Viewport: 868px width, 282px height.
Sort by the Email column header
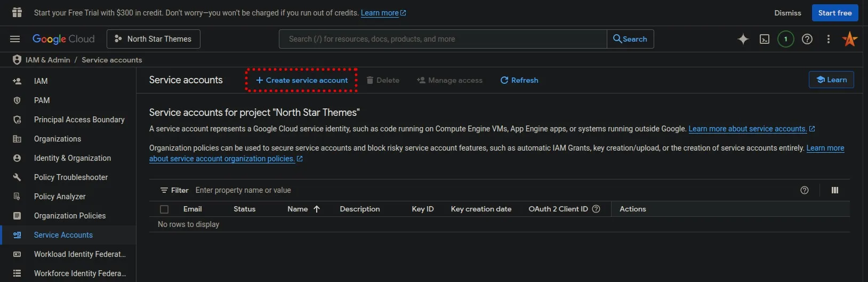point(192,209)
